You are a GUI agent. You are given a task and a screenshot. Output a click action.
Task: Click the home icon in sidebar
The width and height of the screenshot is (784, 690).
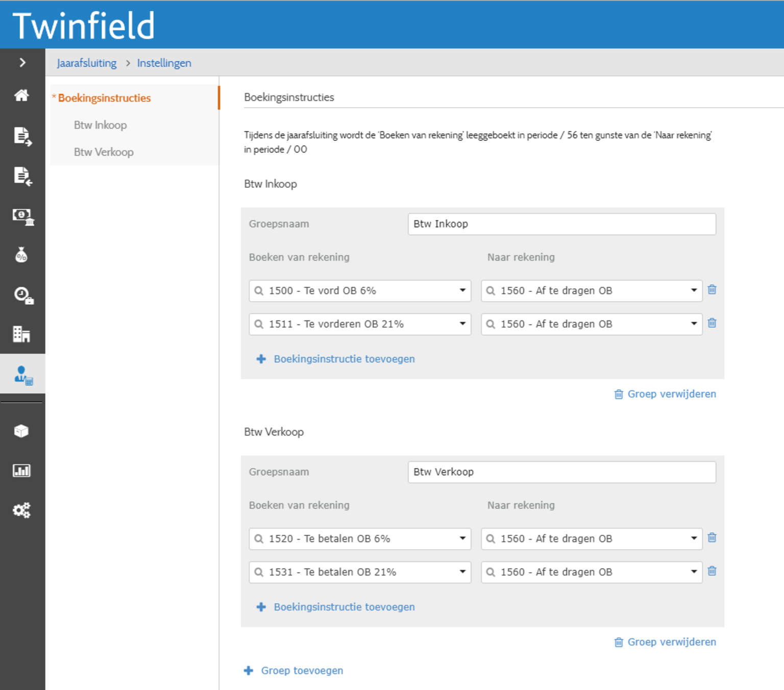(21, 95)
